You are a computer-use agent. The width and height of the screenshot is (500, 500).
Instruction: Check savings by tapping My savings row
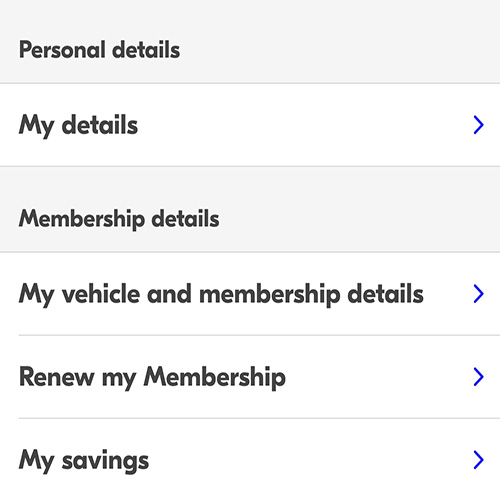(x=250, y=460)
